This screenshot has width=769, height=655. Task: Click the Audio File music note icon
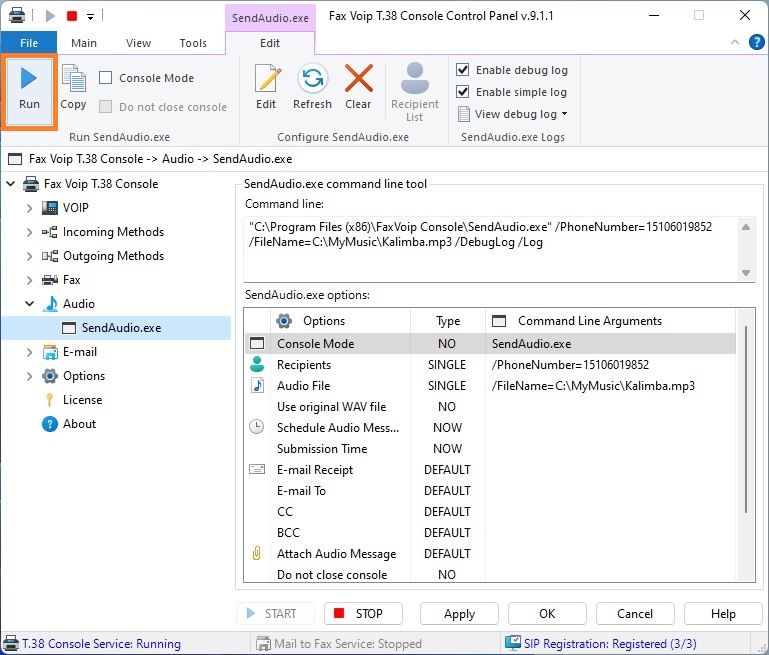[x=257, y=385]
